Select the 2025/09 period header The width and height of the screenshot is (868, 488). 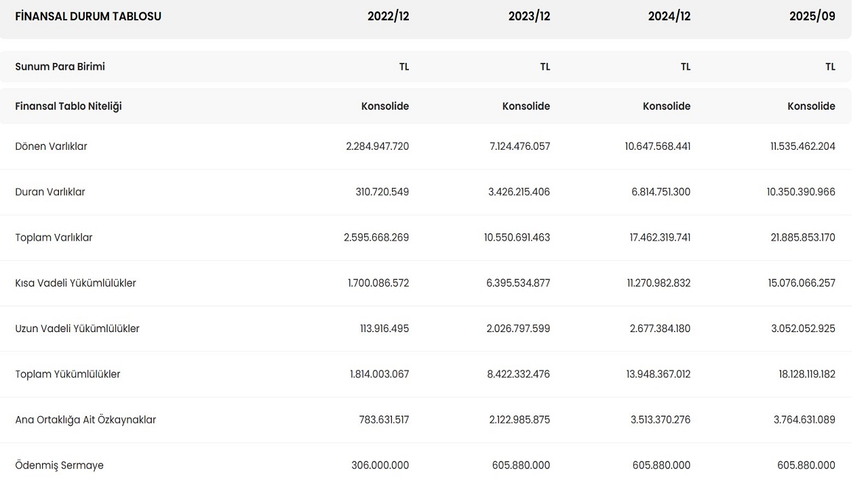(812, 16)
